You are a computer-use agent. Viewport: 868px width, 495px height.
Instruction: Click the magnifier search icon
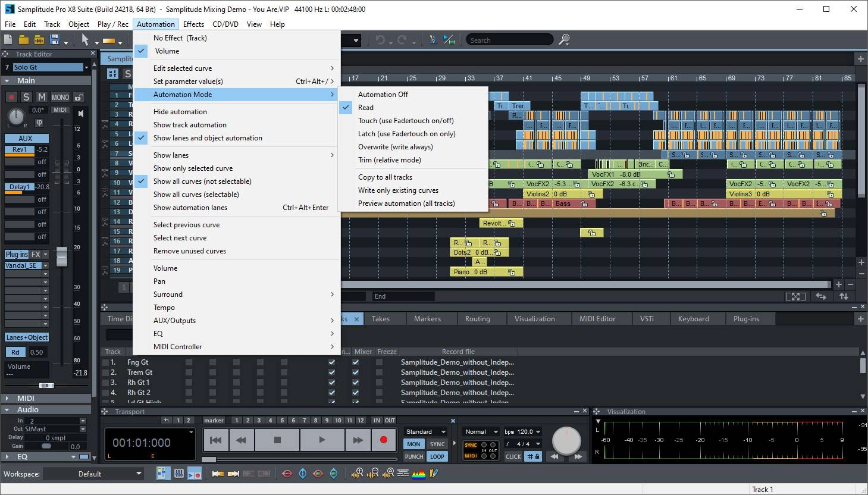(564, 40)
